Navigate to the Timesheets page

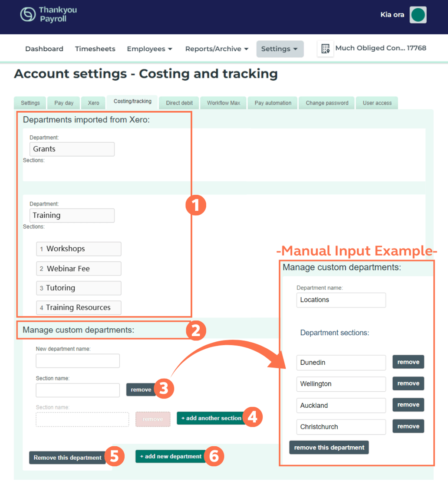[x=95, y=49]
